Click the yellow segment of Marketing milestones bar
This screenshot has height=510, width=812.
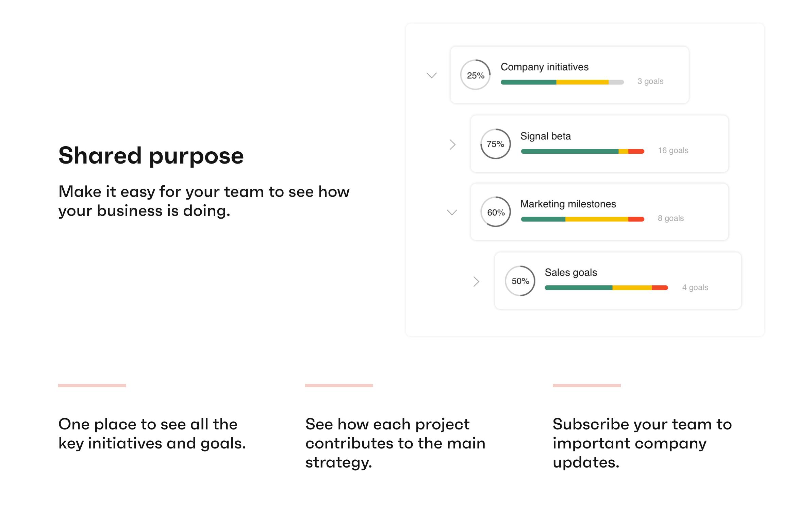597,219
